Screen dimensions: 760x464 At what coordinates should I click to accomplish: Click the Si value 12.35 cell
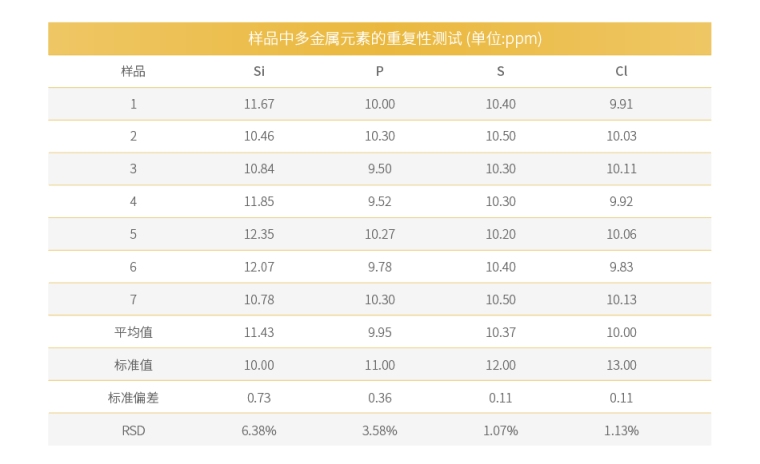(259, 234)
